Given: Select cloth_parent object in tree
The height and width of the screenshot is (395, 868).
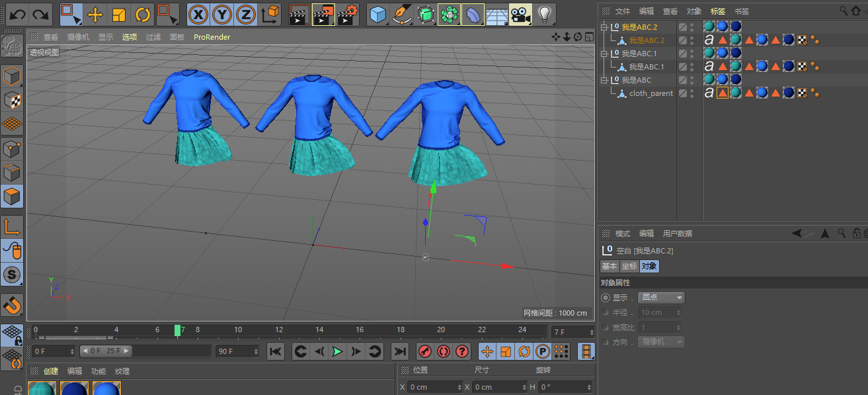Looking at the screenshot, I should click(651, 93).
